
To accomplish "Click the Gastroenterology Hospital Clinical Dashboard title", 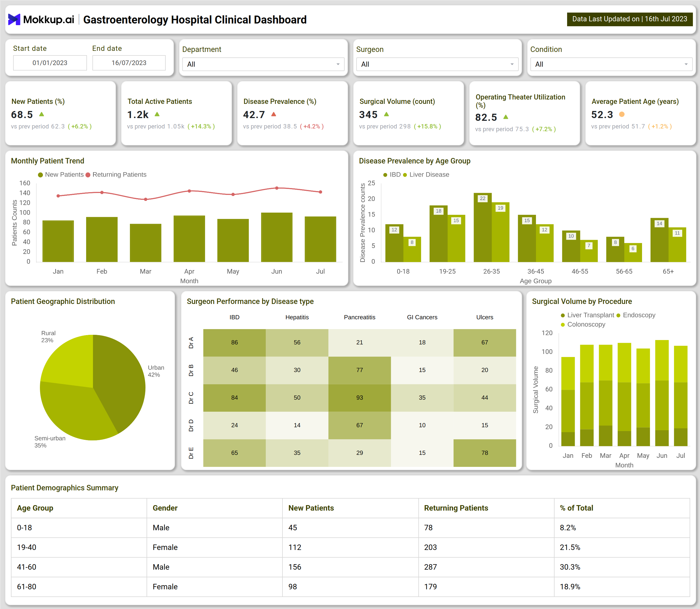I will pos(195,20).
